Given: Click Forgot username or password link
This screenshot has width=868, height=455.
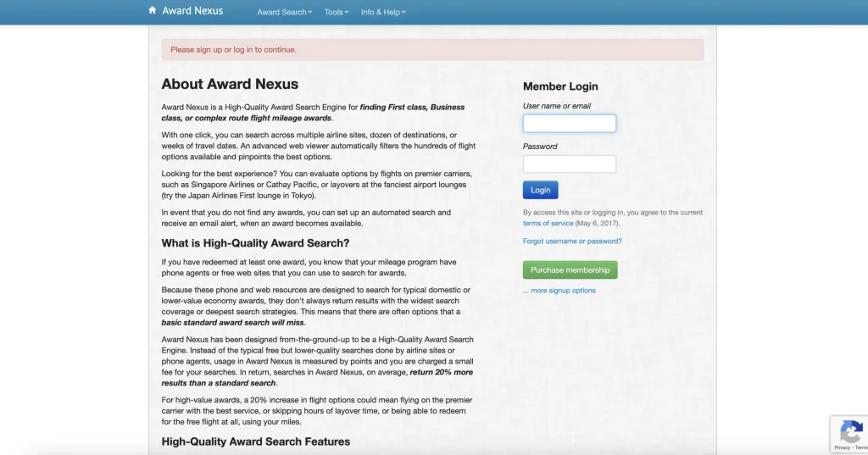Looking at the screenshot, I should pyautogui.click(x=572, y=241).
